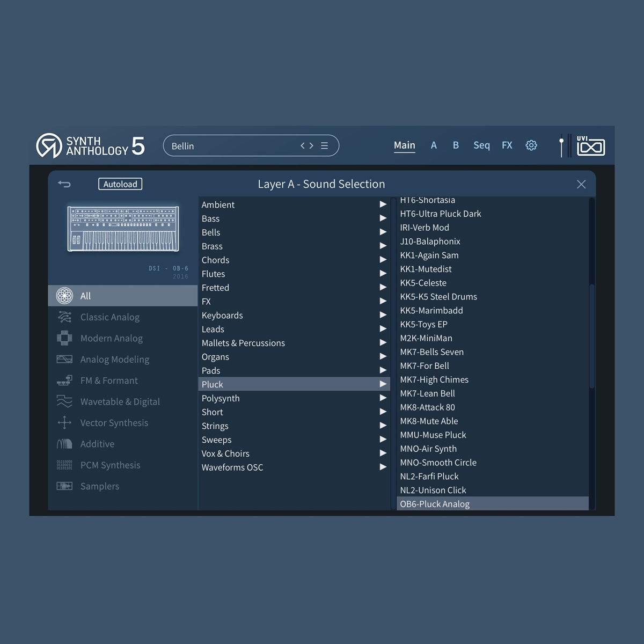Expand the Keyboards category arrow
Viewport: 644px width, 644px height.
383,315
